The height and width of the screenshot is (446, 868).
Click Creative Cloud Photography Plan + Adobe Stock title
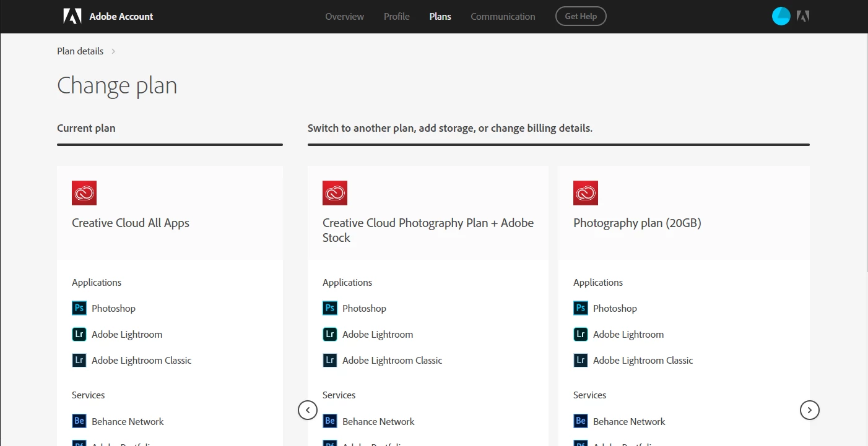coord(428,230)
